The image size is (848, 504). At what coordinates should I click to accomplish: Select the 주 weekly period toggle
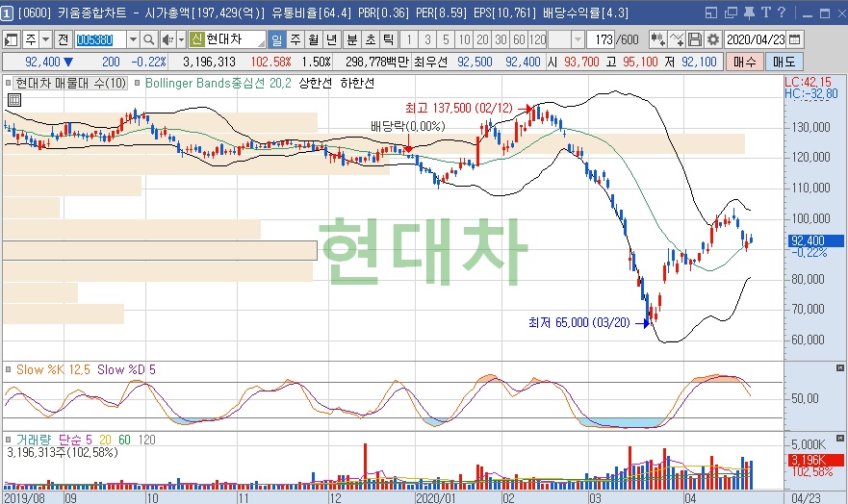tap(296, 39)
